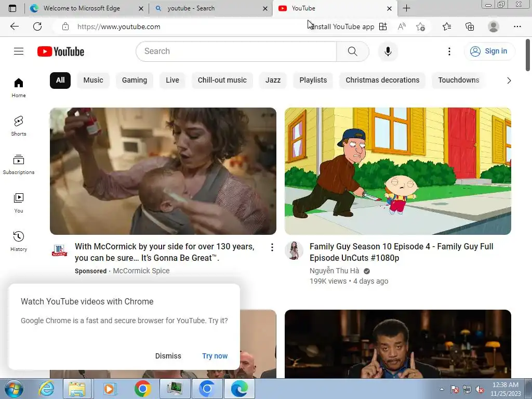Open Windows Explorer folder in taskbar
This screenshot has height=399, width=532.
coord(77,389)
